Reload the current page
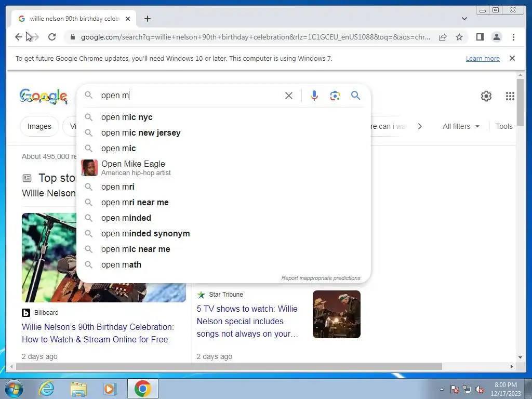The width and height of the screenshot is (532, 399). point(52,37)
